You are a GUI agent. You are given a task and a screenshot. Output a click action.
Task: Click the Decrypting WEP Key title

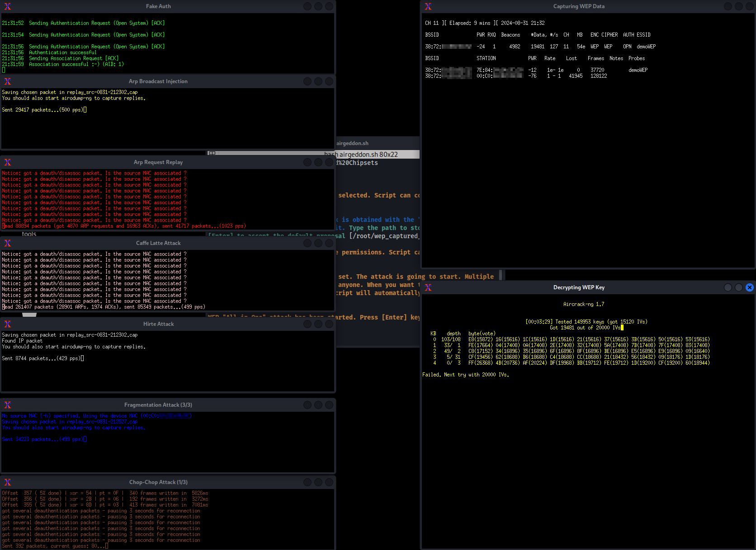[x=579, y=287]
